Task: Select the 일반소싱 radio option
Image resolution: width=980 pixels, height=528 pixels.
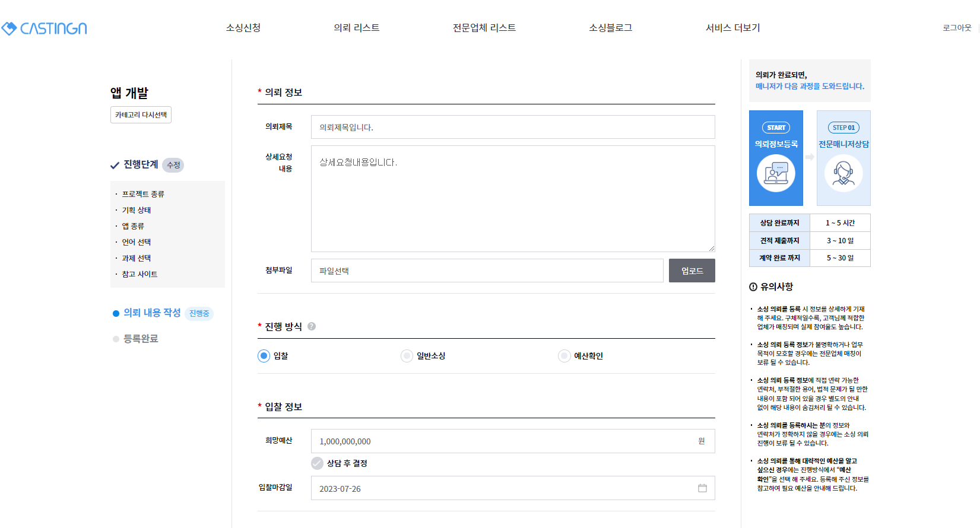Action: coord(407,356)
